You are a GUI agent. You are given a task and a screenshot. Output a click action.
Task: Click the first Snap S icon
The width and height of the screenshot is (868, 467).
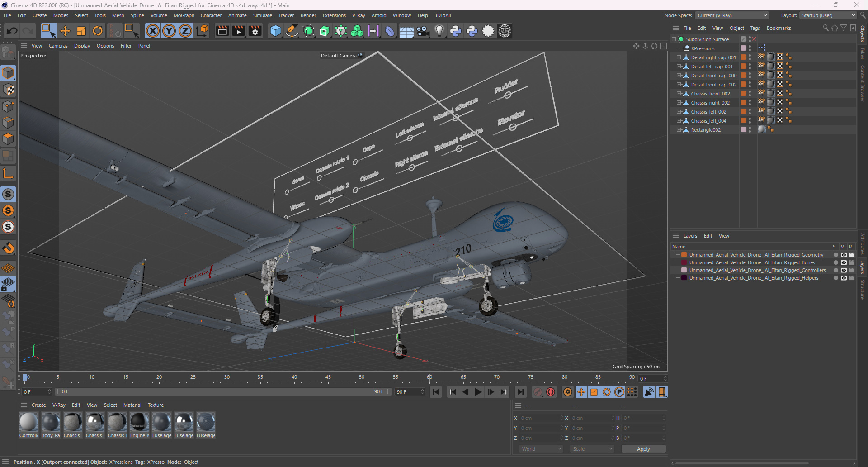click(x=8, y=194)
